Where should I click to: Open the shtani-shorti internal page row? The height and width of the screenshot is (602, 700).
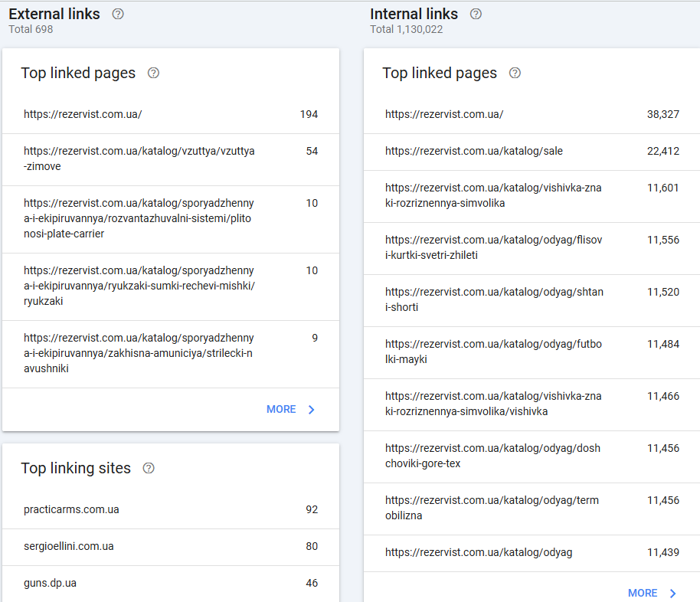click(532, 300)
